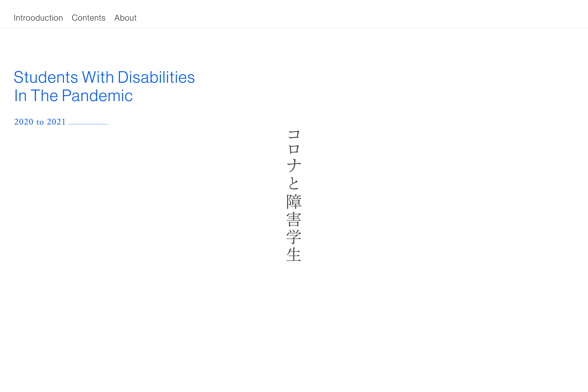Click the word The in the blue heading

(x=44, y=96)
